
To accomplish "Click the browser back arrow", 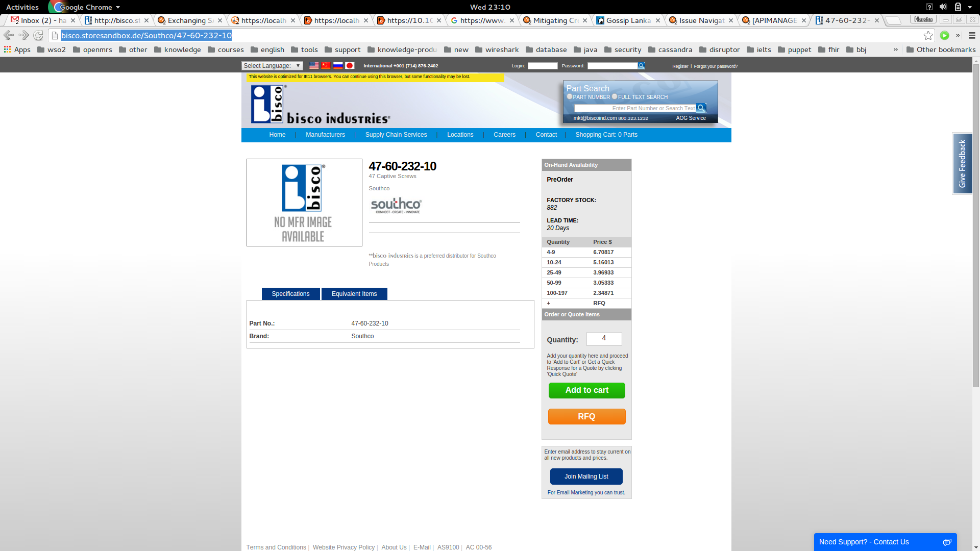I will click(8, 35).
